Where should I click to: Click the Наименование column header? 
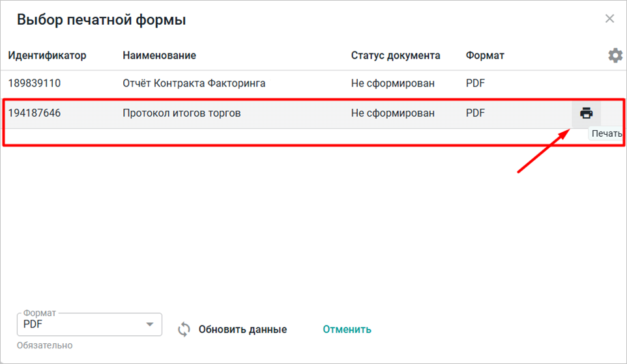tap(159, 55)
